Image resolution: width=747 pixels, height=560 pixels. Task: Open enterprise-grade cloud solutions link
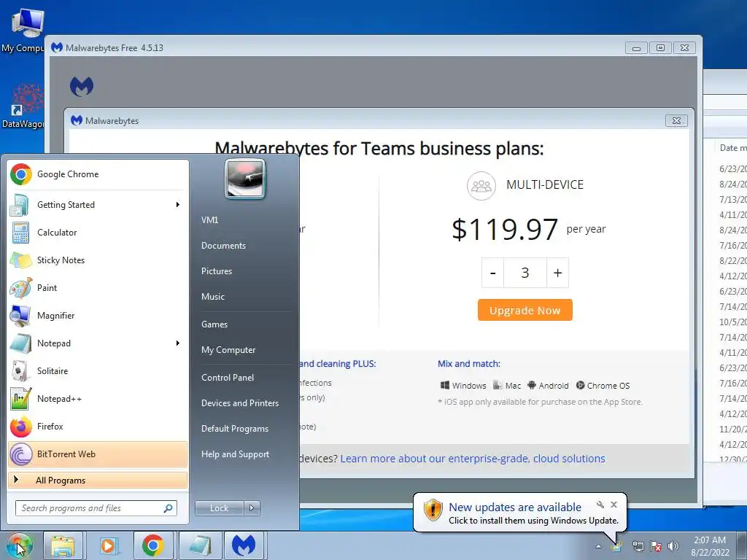pos(473,459)
